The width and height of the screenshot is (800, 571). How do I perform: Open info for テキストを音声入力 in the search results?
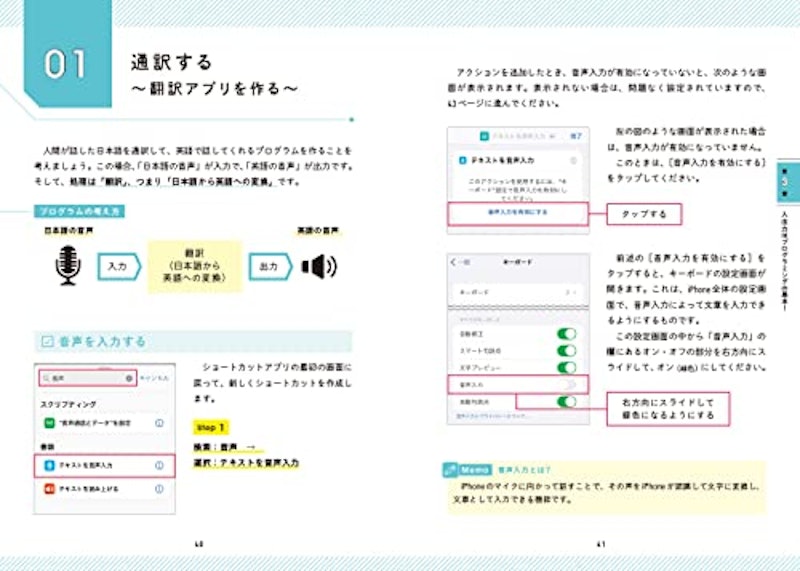coord(159,465)
